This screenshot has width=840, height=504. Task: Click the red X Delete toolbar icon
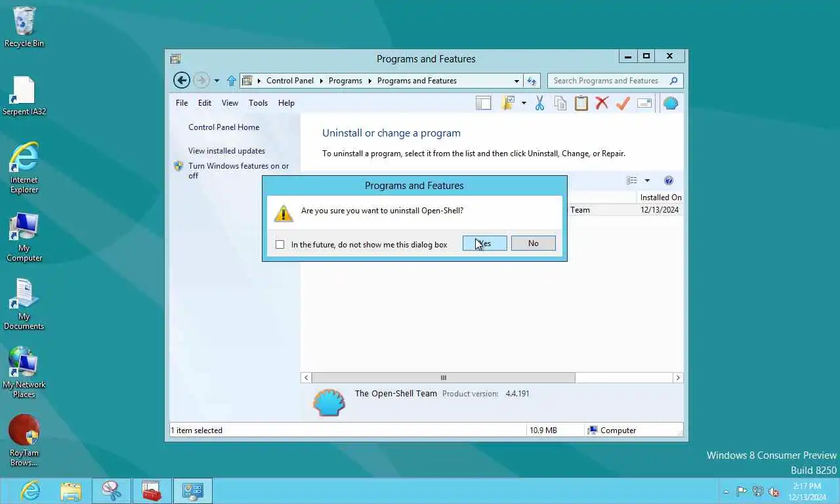(602, 103)
